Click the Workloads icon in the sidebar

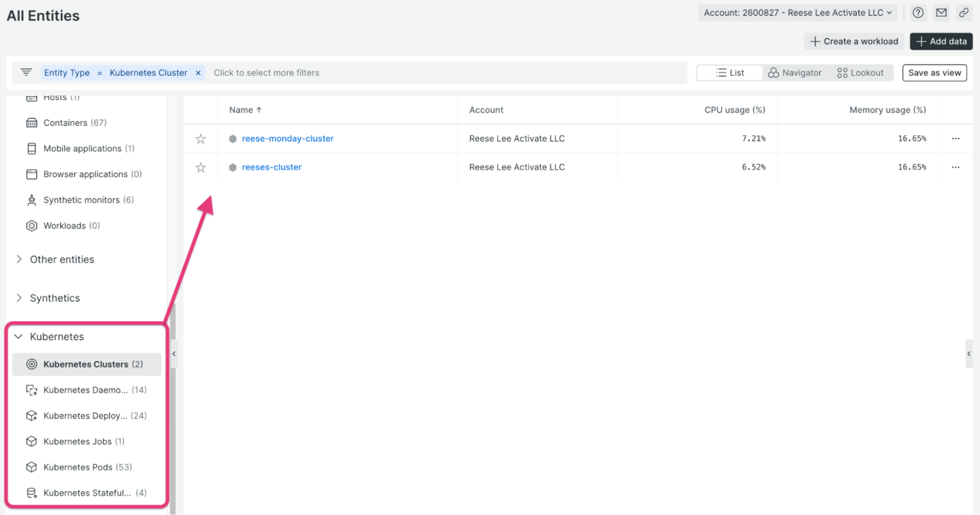click(32, 225)
